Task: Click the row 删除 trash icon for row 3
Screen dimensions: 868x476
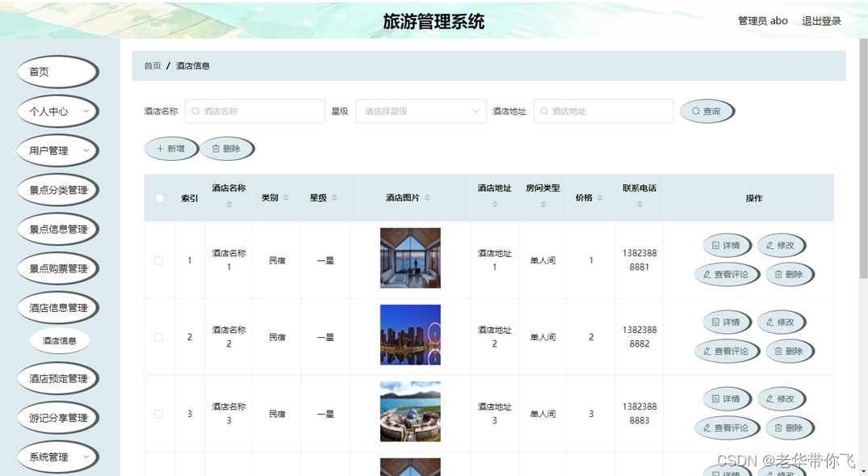Action: pyautogui.click(x=779, y=428)
